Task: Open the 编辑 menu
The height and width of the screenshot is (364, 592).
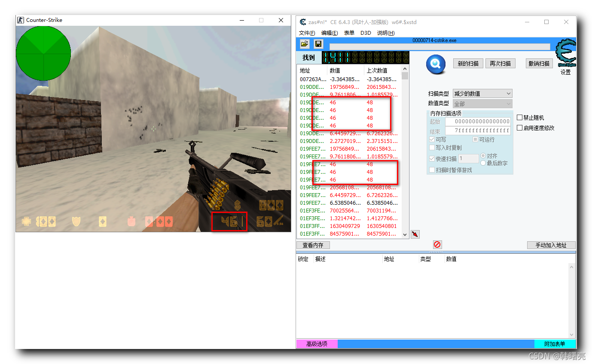Action: (x=330, y=33)
